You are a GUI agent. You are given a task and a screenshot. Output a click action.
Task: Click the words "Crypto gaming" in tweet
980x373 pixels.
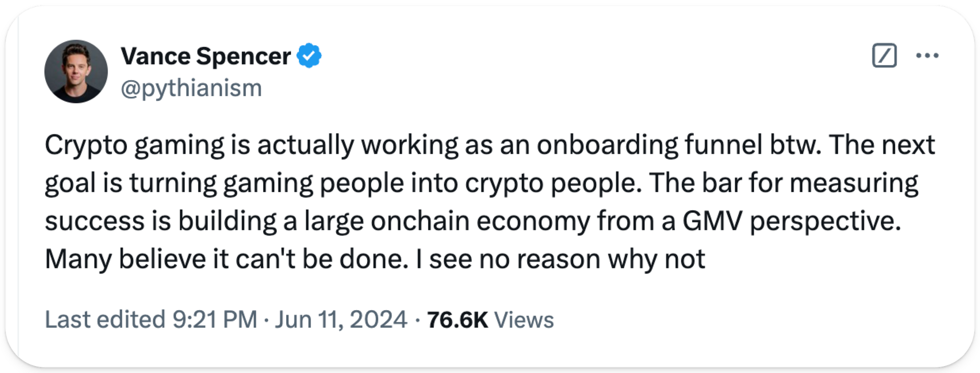(134, 146)
